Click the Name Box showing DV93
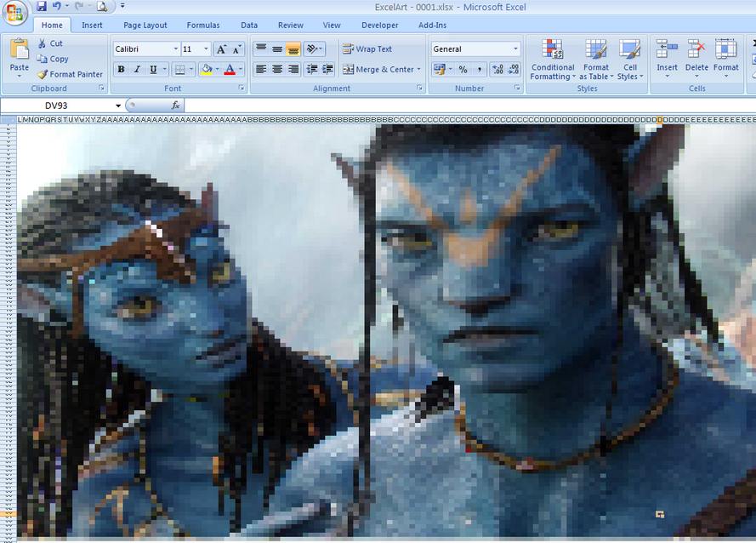 (x=57, y=106)
